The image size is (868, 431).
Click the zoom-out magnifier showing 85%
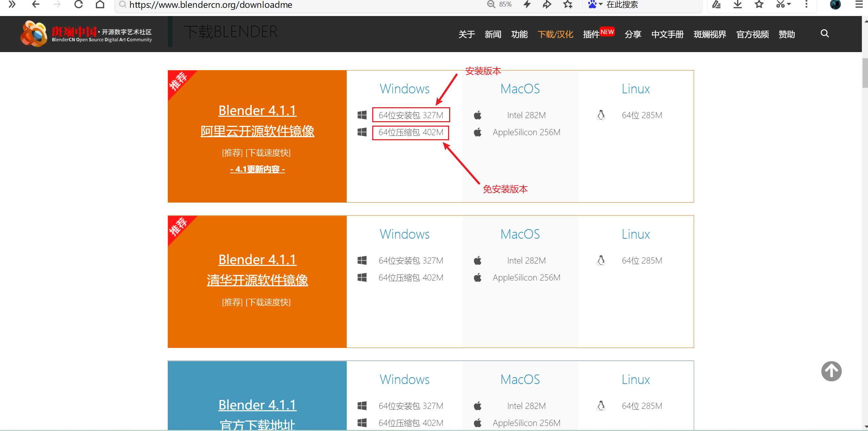[491, 4]
